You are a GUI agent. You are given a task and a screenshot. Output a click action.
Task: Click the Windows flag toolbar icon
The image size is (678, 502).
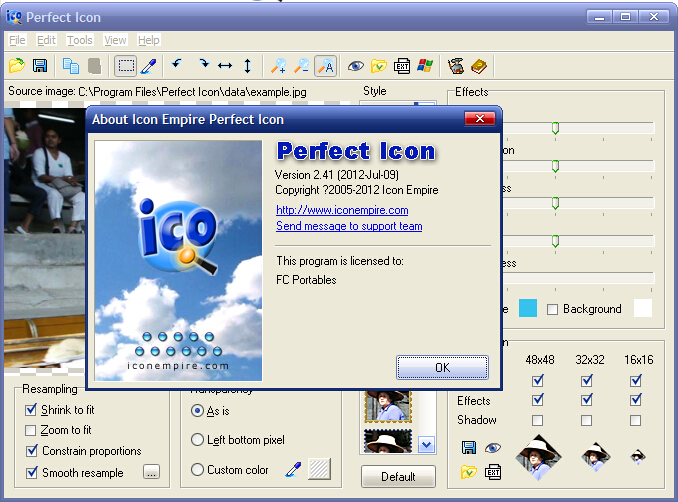pyautogui.click(x=425, y=66)
